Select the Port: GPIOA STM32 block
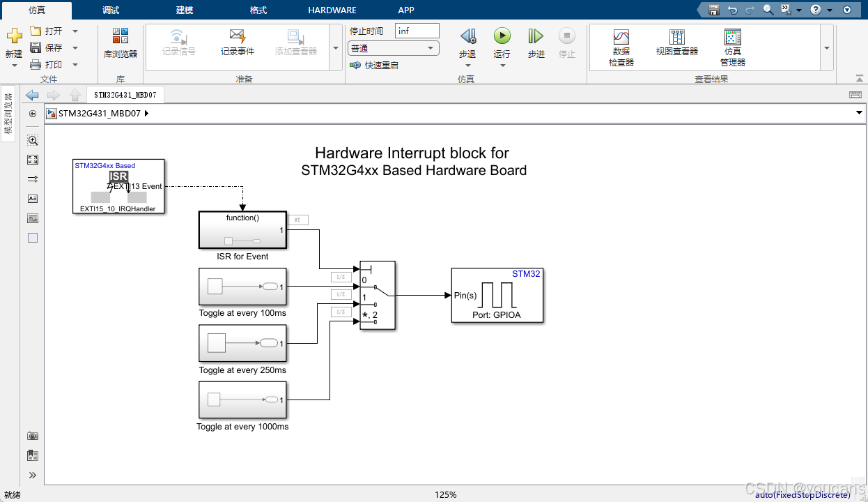 pos(497,295)
